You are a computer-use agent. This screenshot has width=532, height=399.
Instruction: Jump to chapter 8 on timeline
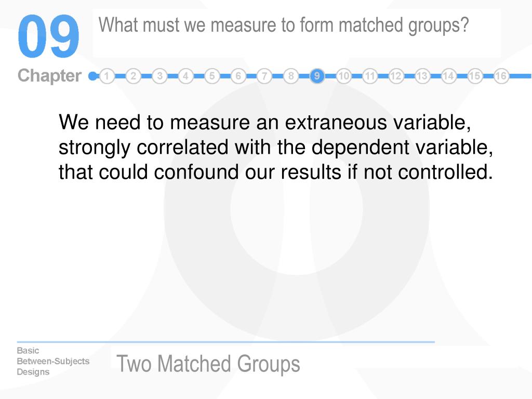(291, 76)
